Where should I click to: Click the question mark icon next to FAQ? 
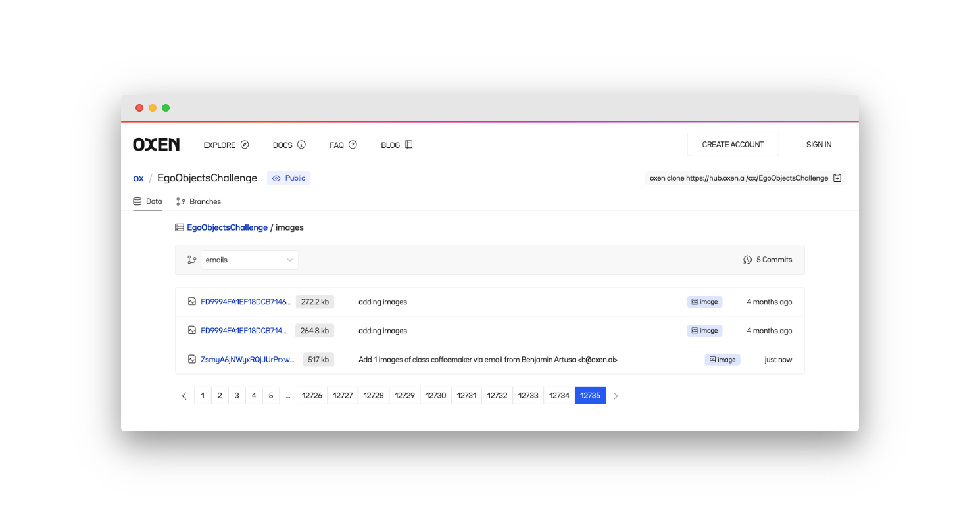353,145
